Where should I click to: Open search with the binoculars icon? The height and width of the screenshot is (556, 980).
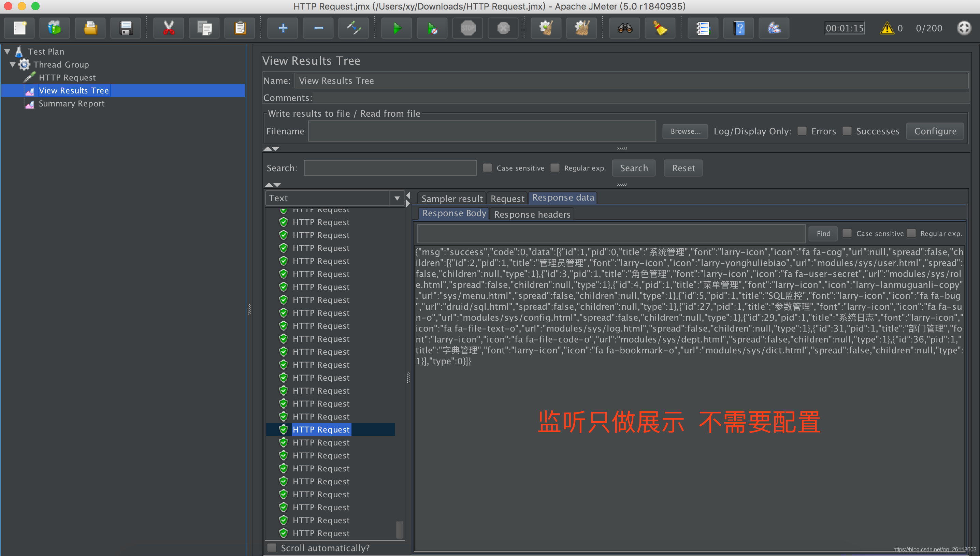(625, 28)
